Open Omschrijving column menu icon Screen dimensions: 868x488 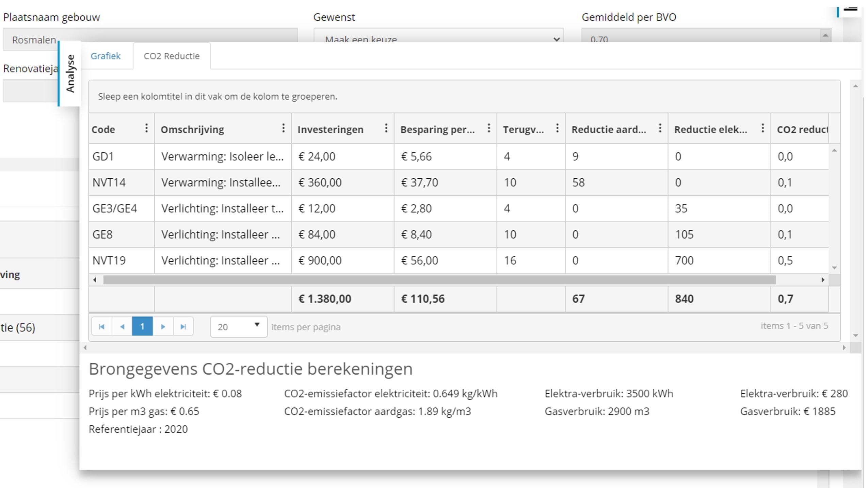(x=283, y=128)
